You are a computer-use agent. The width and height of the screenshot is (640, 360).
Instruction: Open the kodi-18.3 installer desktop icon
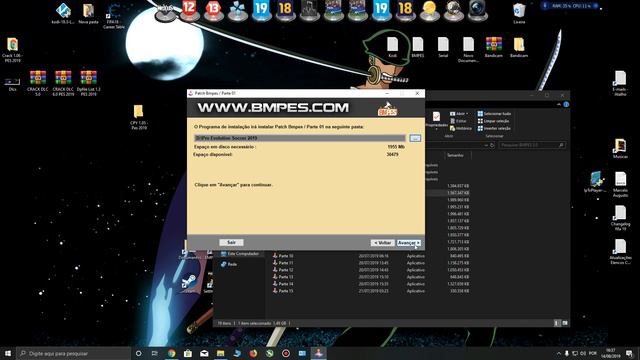(63, 13)
